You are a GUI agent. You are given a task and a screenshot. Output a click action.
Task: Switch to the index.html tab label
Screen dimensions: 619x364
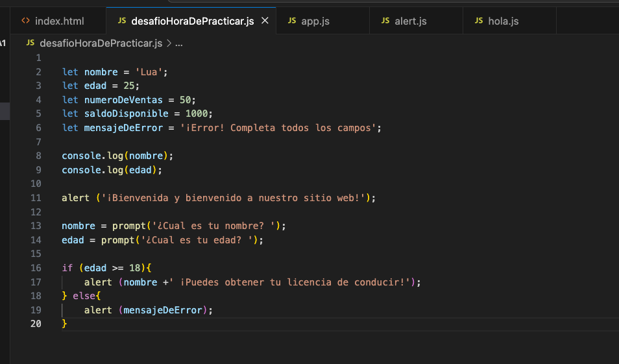(59, 21)
